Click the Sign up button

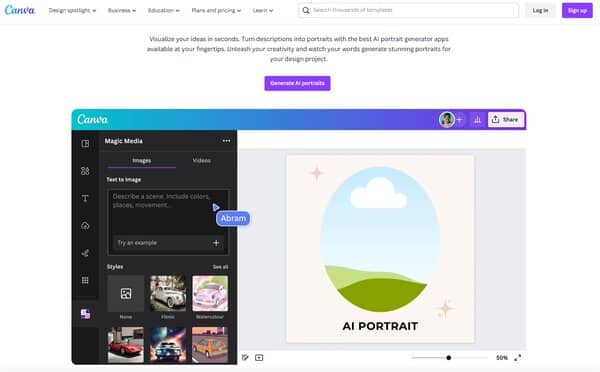pyautogui.click(x=577, y=10)
